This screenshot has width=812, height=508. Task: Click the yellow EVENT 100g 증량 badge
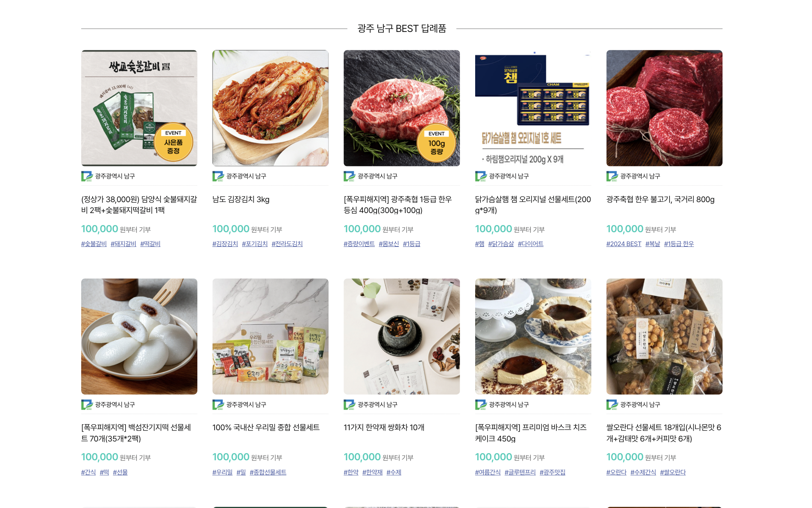coord(436,144)
